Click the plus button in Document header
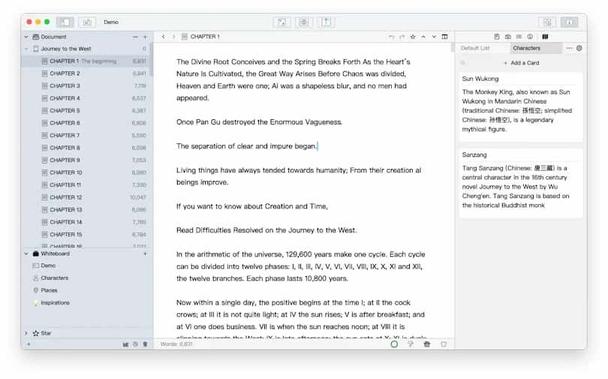608x379 pixels. click(x=145, y=37)
